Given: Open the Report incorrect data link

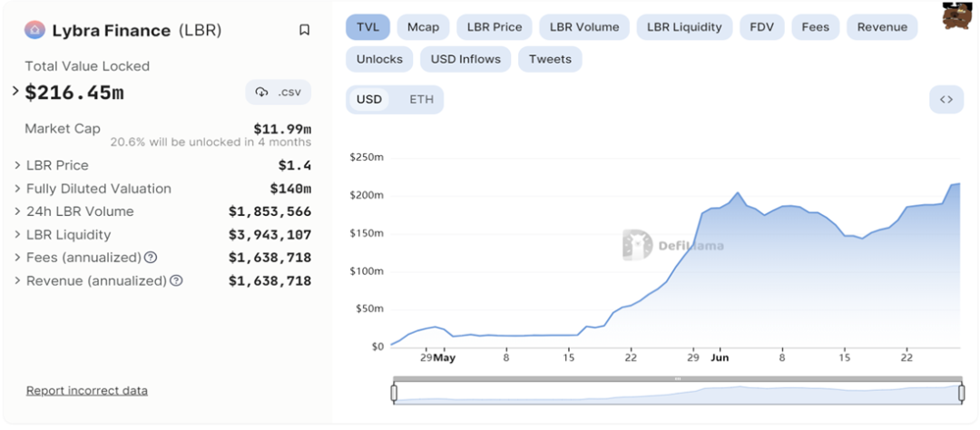Looking at the screenshot, I should 87,391.
